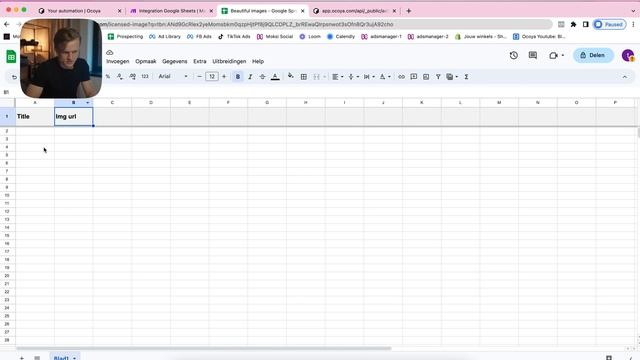The image size is (640, 360).
Task: Open the Opmaak menu
Action: tap(146, 61)
